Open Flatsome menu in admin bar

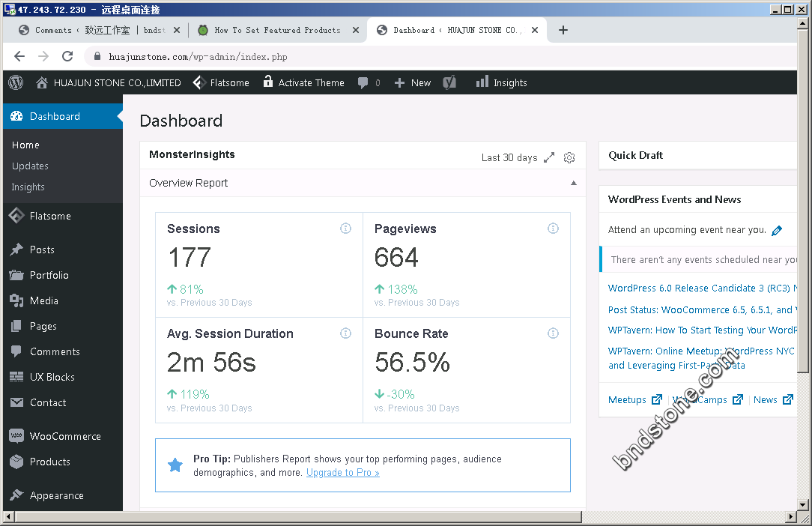(x=221, y=83)
